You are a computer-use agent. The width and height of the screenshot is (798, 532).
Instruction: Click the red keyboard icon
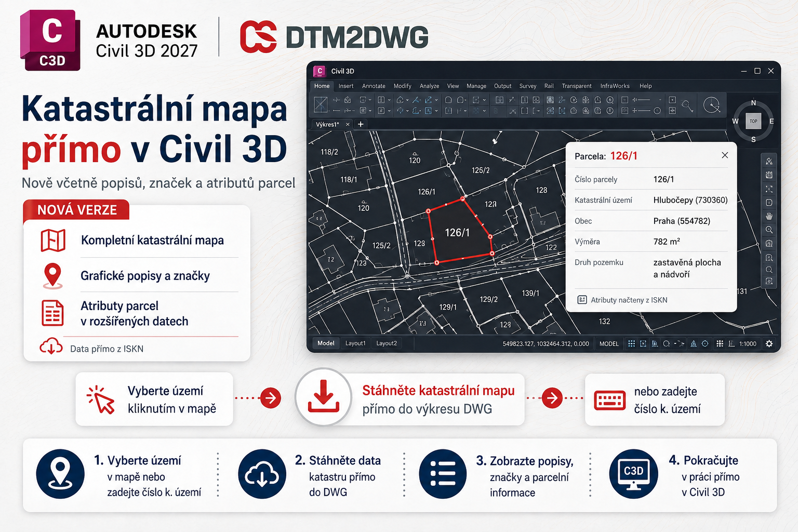coord(610,400)
